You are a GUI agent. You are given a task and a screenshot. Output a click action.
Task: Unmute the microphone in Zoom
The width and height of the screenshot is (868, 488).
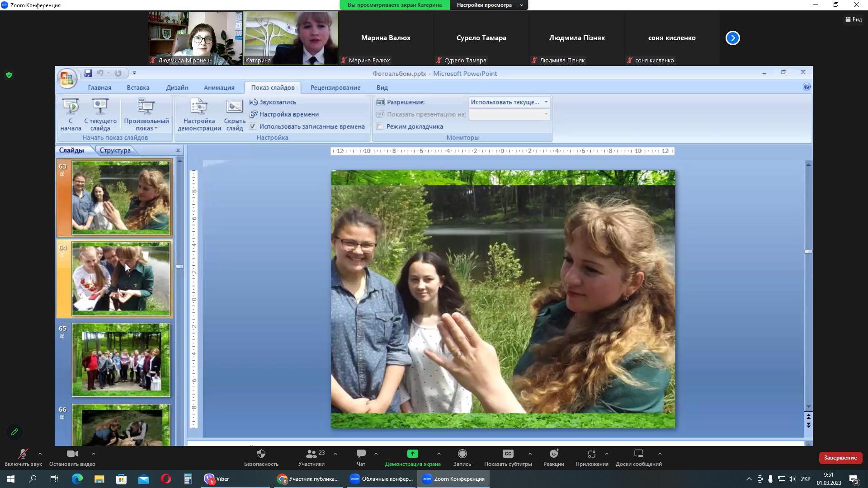[23, 454]
